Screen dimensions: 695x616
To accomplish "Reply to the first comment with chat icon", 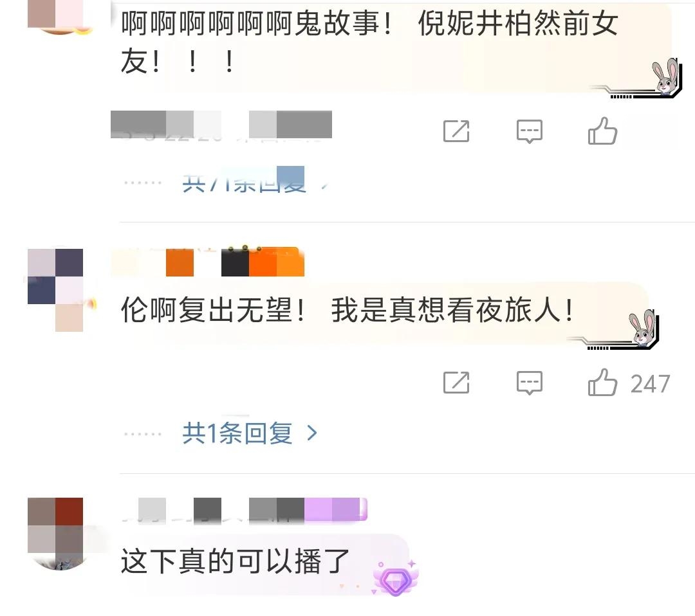I will pyautogui.click(x=529, y=132).
